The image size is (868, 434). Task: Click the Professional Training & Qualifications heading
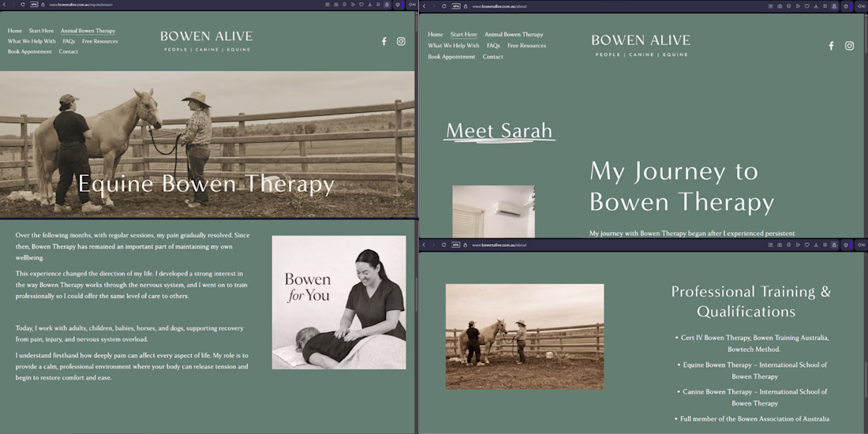coord(751,301)
